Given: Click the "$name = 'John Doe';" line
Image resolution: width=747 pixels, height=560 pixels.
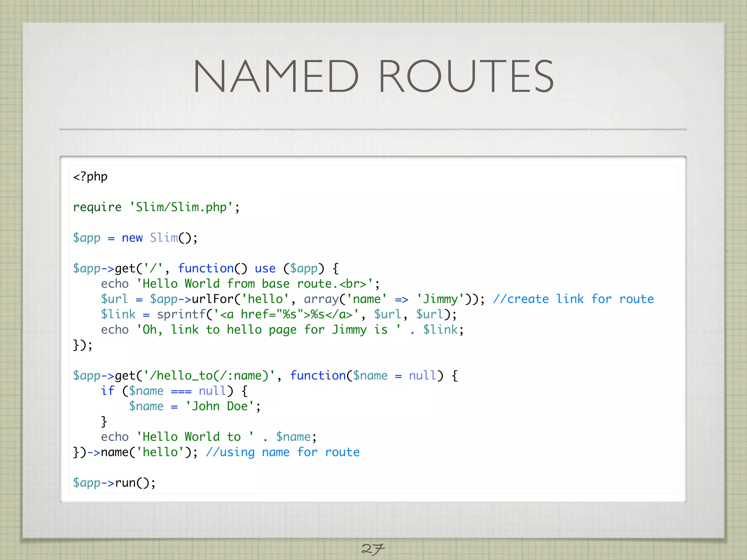Looking at the screenshot, I should coord(195,406).
